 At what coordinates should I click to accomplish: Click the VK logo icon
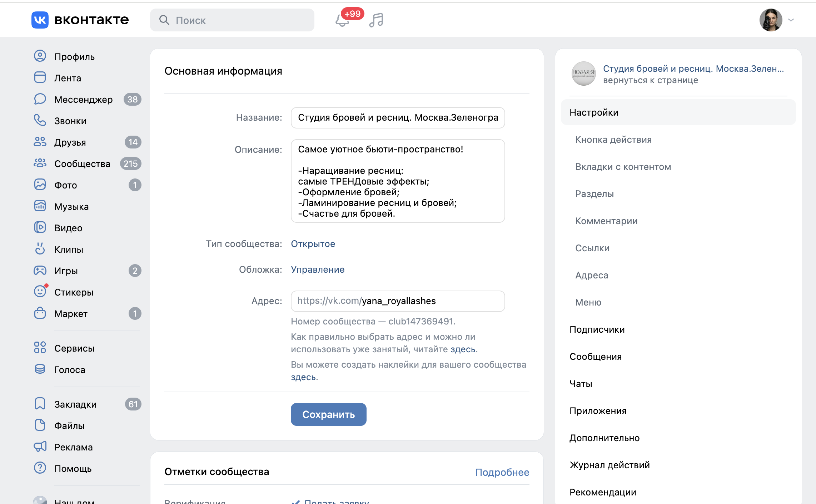[40, 20]
